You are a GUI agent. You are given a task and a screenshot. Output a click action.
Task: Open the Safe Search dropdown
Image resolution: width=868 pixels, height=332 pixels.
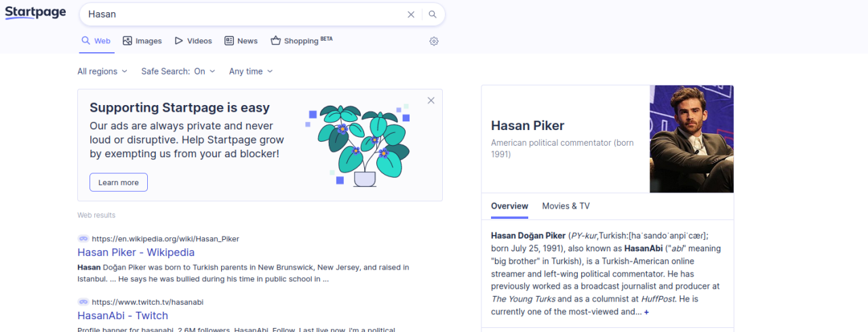pos(178,71)
